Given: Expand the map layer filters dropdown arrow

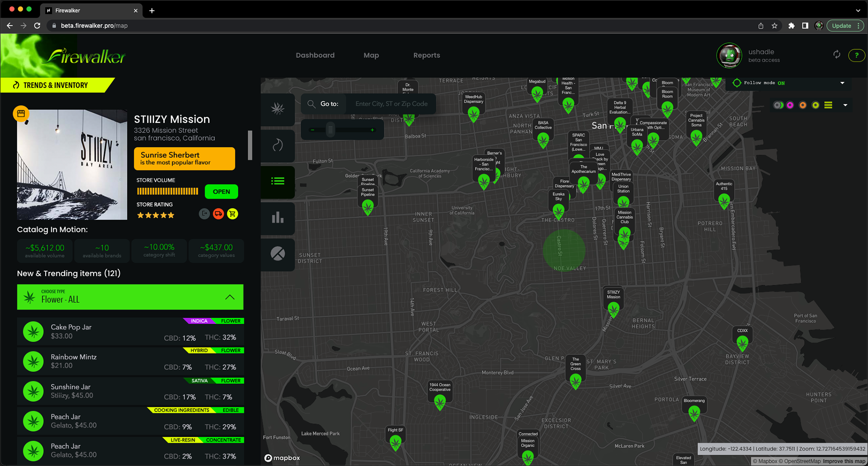Looking at the screenshot, I should pyautogui.click(x=845, y=105).
